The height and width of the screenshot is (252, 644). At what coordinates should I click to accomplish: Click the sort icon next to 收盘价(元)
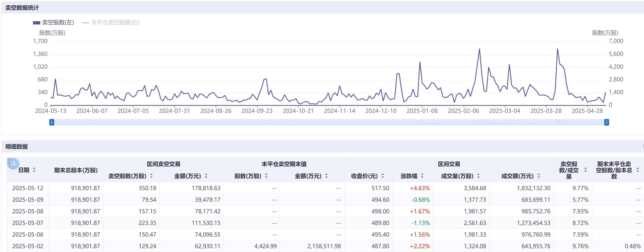coord(383,176)
